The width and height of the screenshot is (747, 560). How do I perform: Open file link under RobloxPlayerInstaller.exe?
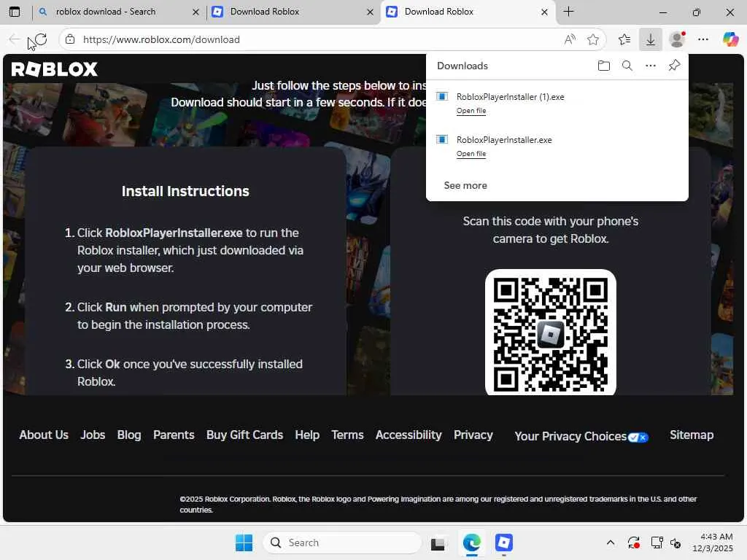471,153
